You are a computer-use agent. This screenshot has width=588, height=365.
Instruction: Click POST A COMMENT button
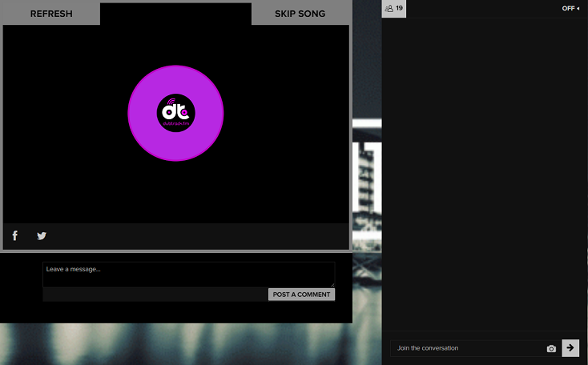(301, 295)
